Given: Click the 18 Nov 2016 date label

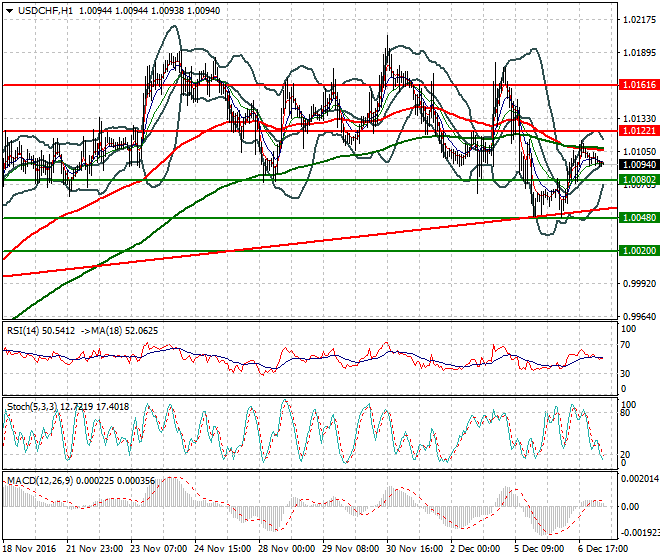Looking at the screenshot, I should [x=29, y=549].
